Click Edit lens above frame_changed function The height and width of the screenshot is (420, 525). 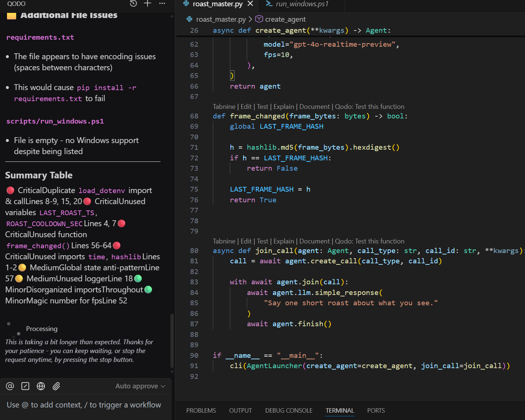pyautogui.click(x=246, y=107)
